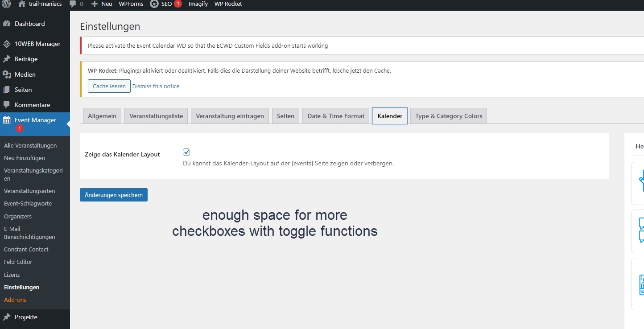Select the Type & Category Colors tab
This screenshot has width=644, height=329.
[x=449, y=116]
